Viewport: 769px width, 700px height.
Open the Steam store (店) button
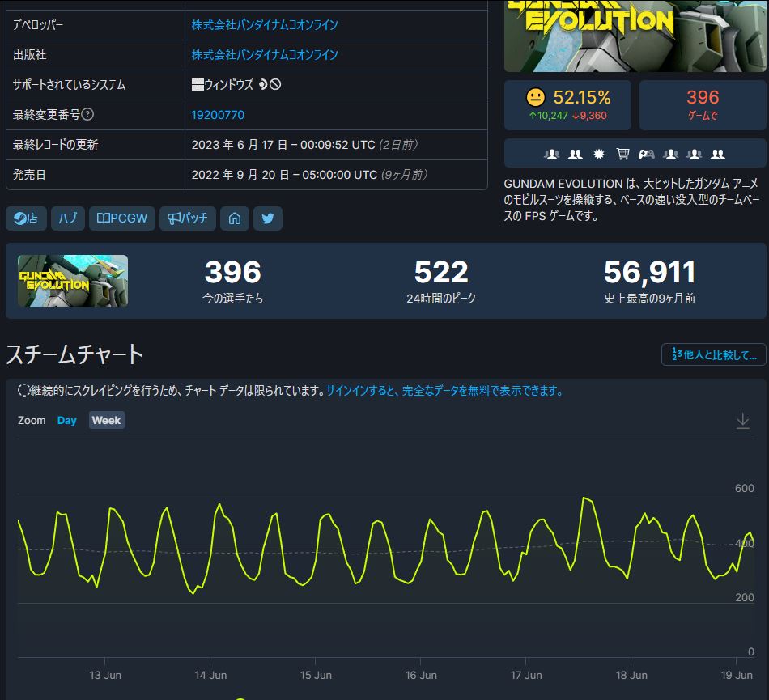[26, 218]
